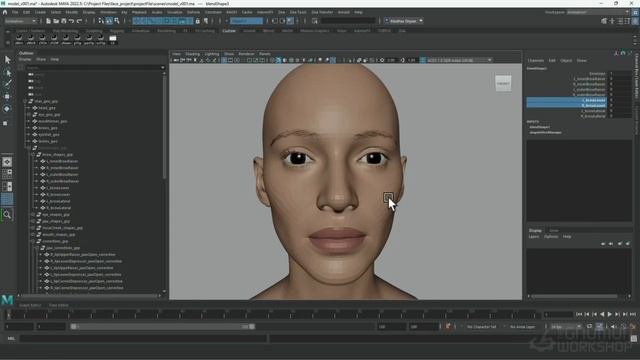Switch to the Custom shelf tab
640x360 pixels.
click(229, 31)
